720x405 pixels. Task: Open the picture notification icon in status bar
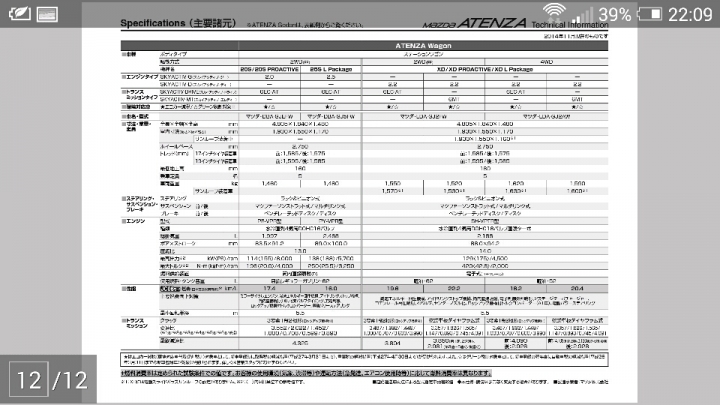pyautogui.click(x=47, y=14)
